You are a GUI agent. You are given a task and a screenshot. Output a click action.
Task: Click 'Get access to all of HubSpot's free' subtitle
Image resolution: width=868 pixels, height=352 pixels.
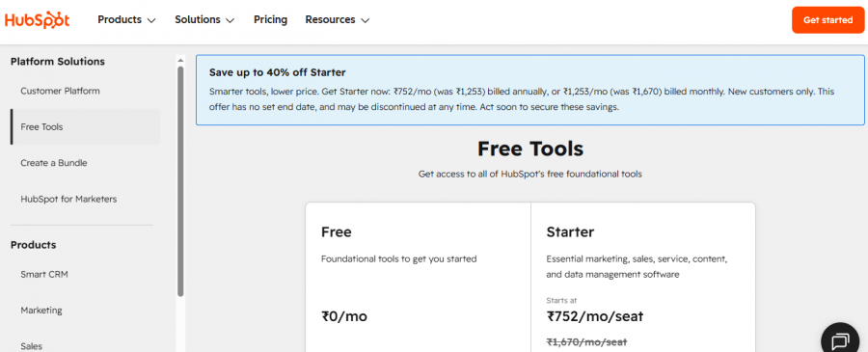[x=530, y=174]
